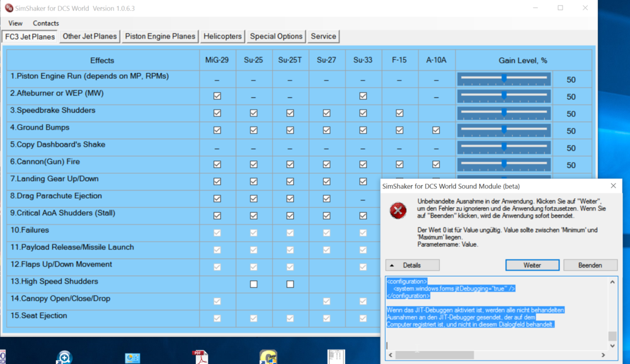This screenshot has width=630, height=364.
Task: Switch to the Other Jet Planes tab
Action: coord(89,36)
